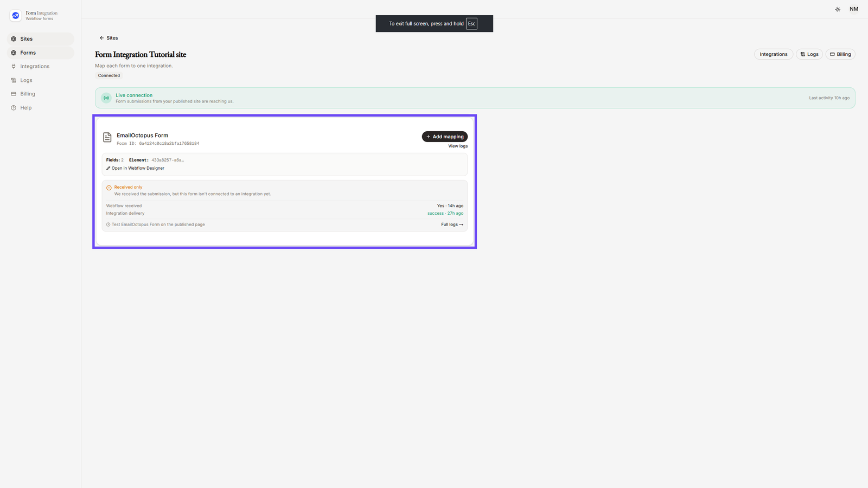The image size is (868, 488).
Task: Click the Live connection broadcast icon
Action: point(106,98)
